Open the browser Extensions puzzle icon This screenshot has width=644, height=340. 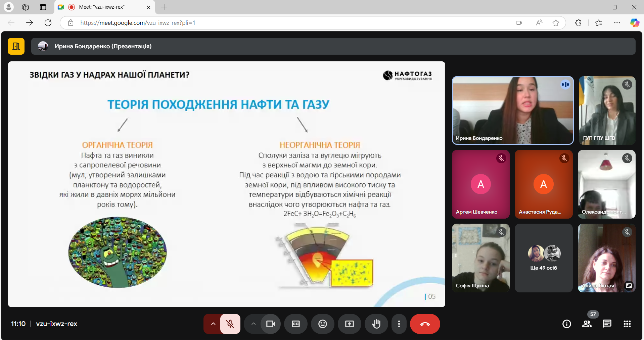pyautogui.click(x=578, y=23)
